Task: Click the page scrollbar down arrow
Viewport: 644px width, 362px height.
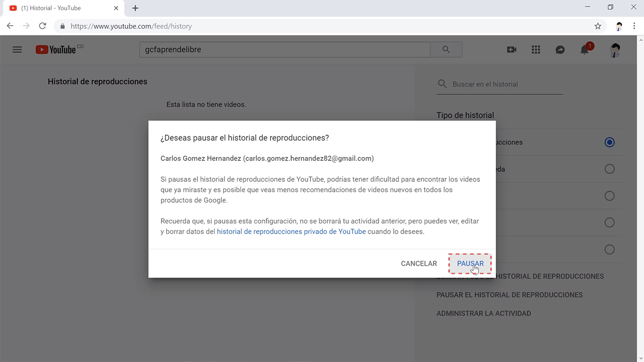Action: (641, 359)
